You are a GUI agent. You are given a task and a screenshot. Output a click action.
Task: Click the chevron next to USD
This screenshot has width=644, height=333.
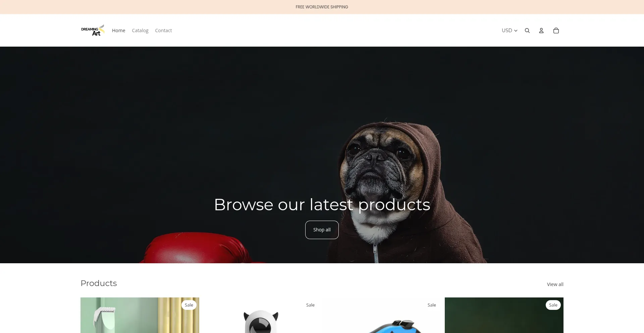[516, 31]
